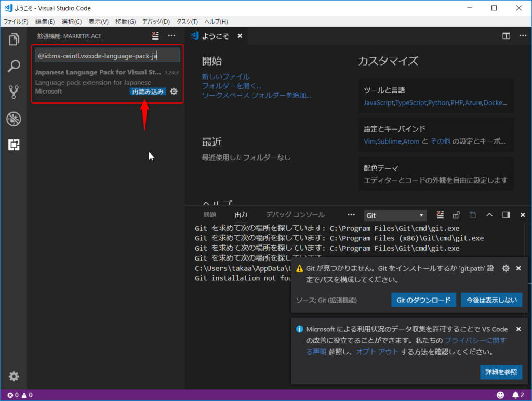Image resolution: width=532 pixels, height=401 pixels.
Task: Click the Atom keybindings link
Action: 411,141
